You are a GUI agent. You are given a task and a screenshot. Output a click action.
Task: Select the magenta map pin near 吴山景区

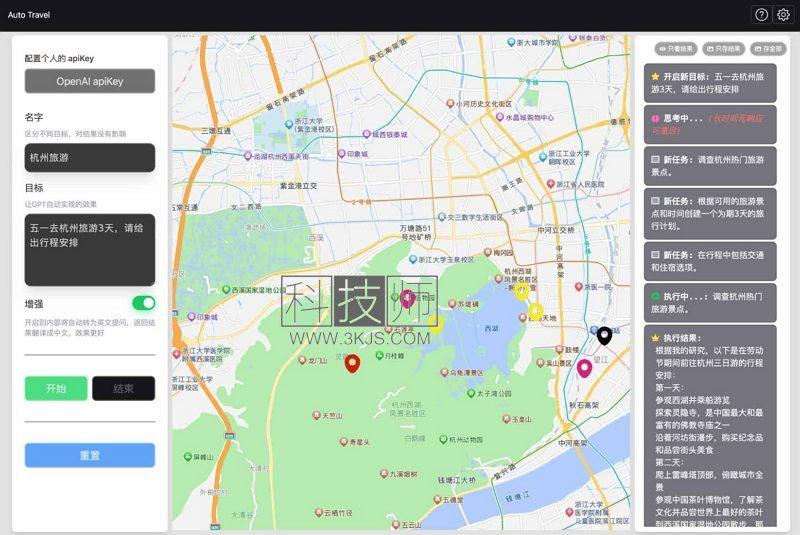tap(584, 368)
